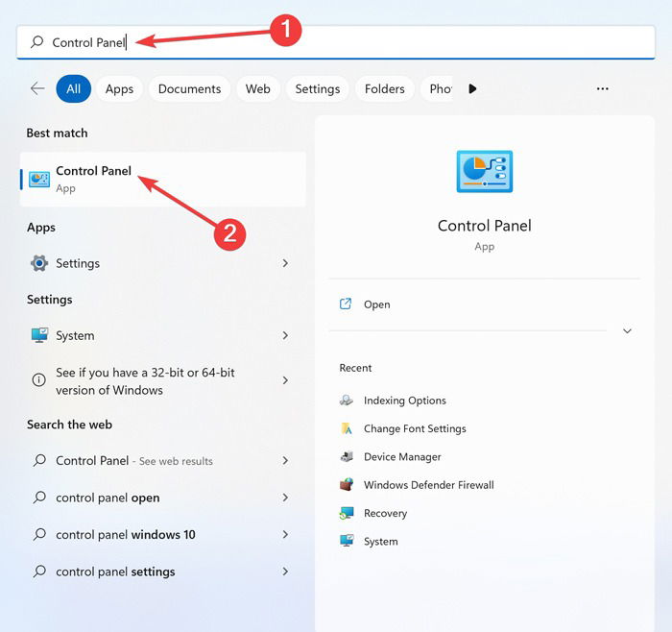Select 'control panel open' web suggestion
The image size is (672, 632).
(x=163, y=498)
